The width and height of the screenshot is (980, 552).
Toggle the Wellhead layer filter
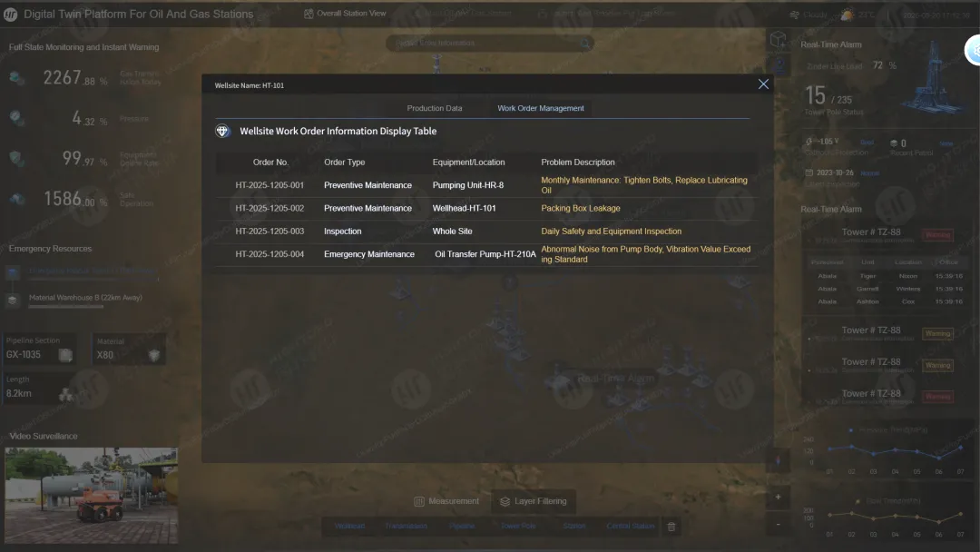tap(349, 527)
